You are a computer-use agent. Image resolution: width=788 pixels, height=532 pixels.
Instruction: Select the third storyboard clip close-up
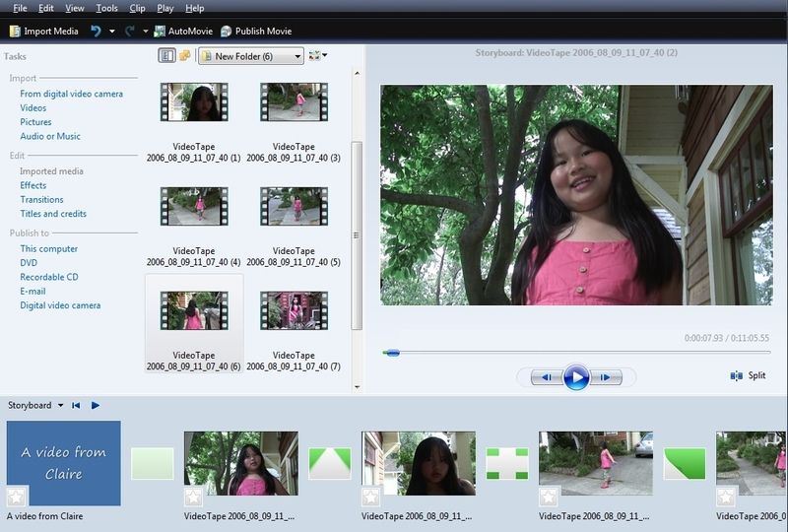click(x=419, y=463)
